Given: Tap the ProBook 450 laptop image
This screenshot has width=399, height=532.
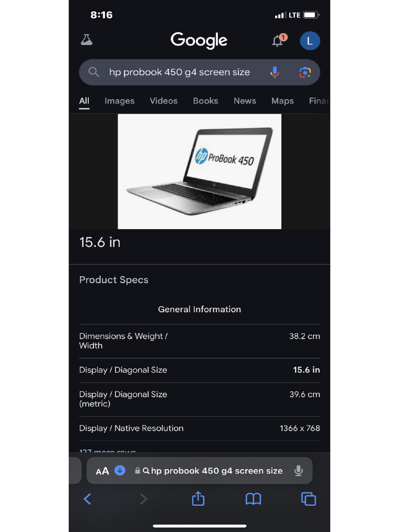Looking at the screenshot, I should coord(199,171).
